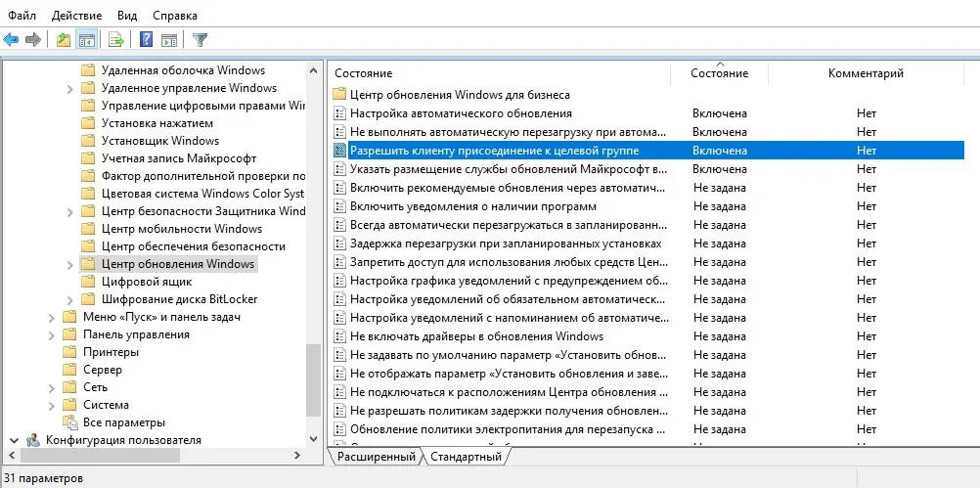Click the policy icon beside «Настройка автоматического обновления»
This screenshot has height=488, width=980.
pyautogui.click(x=340, y=113)
